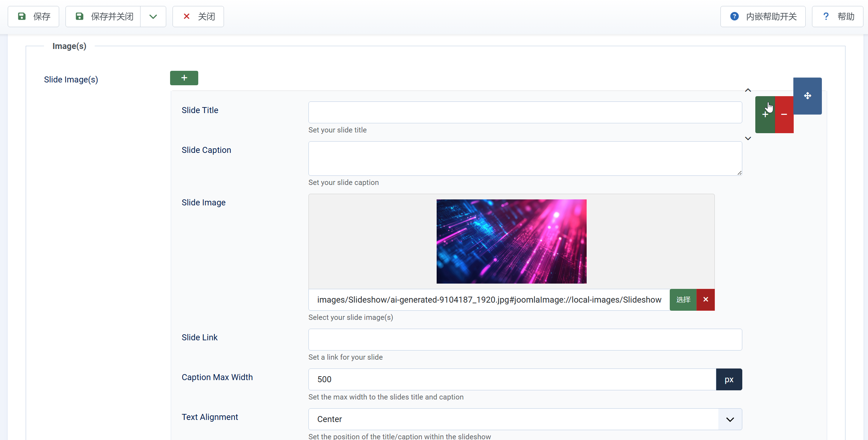Screen dimensions: 868x440
Task: Click the slide image preview thumbnail
Action: pos(511,241)
